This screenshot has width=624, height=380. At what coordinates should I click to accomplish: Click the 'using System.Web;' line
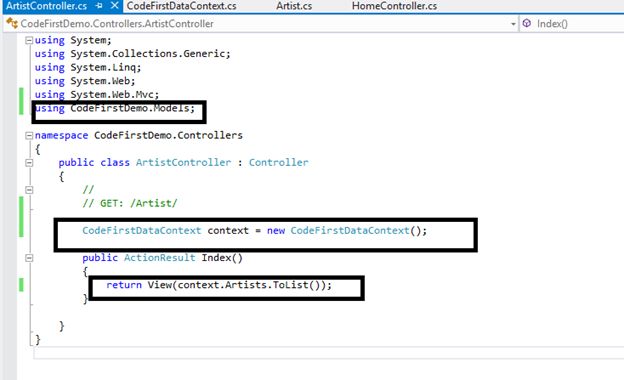coord(85,81)
